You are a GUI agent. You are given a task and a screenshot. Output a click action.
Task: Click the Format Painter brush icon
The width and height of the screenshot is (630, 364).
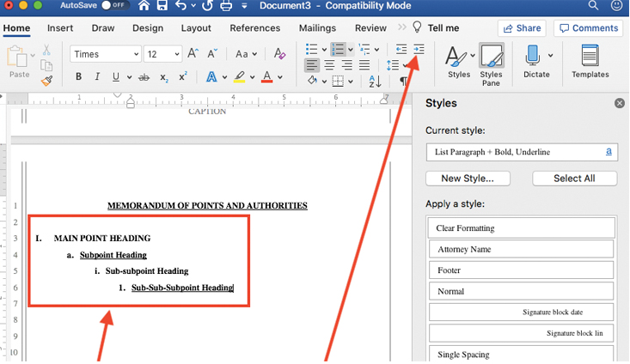point(46,82)
